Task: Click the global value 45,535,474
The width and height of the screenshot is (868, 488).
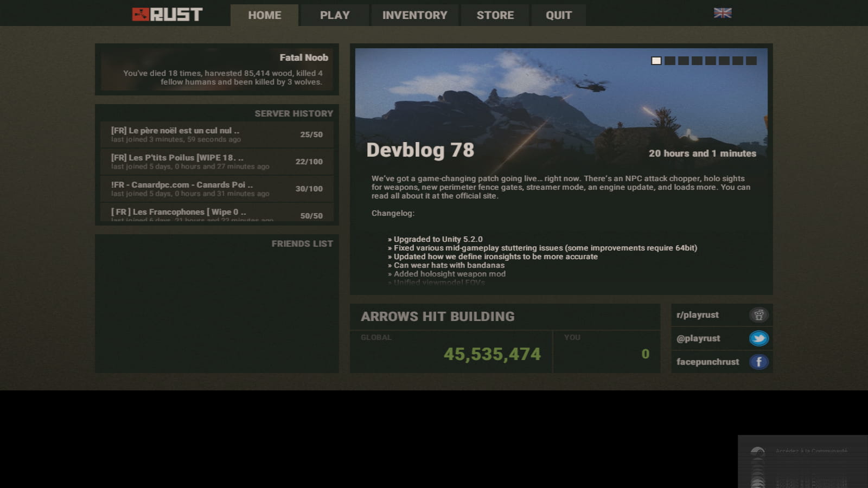Action: pyautogui.click(x=492, y=354)
